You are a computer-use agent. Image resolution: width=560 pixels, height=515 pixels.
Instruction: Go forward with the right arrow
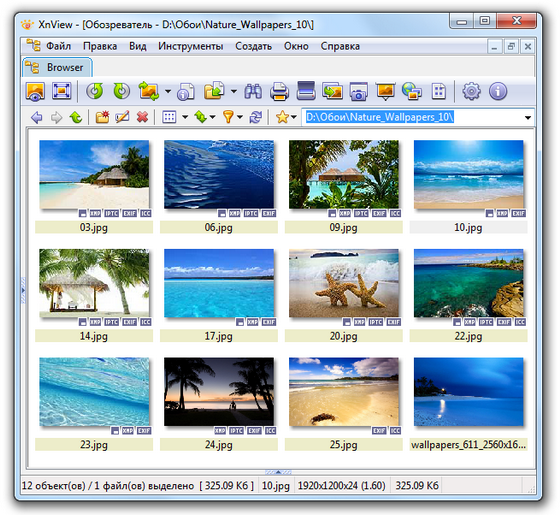pyautogui.click(x=56, y=117)
